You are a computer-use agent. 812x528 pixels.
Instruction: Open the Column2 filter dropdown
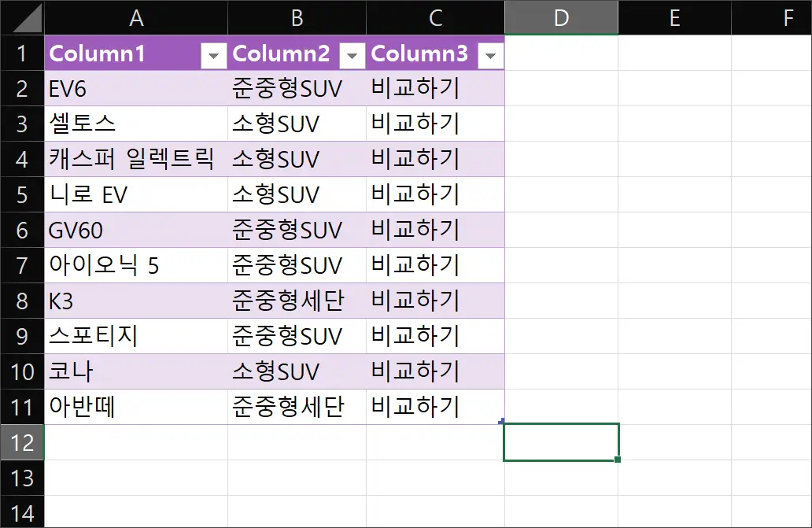pyautogui.click(x=352, y=55)
